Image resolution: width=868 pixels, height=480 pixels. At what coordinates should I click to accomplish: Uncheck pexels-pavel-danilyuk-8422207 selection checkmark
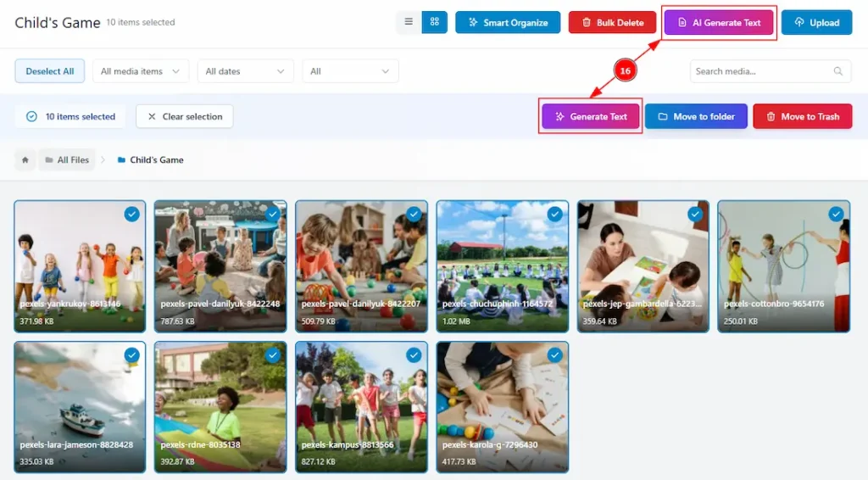(414, 215)
